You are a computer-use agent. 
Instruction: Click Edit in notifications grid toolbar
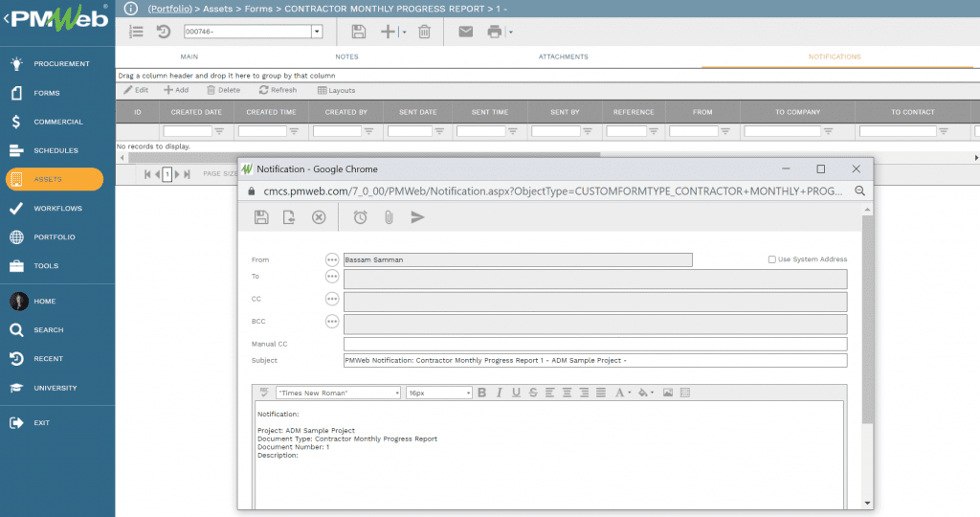pos(136,90)
